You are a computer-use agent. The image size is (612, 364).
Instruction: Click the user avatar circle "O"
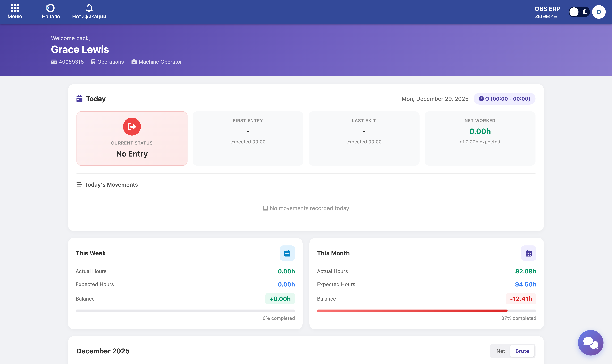tap(599, 12)
